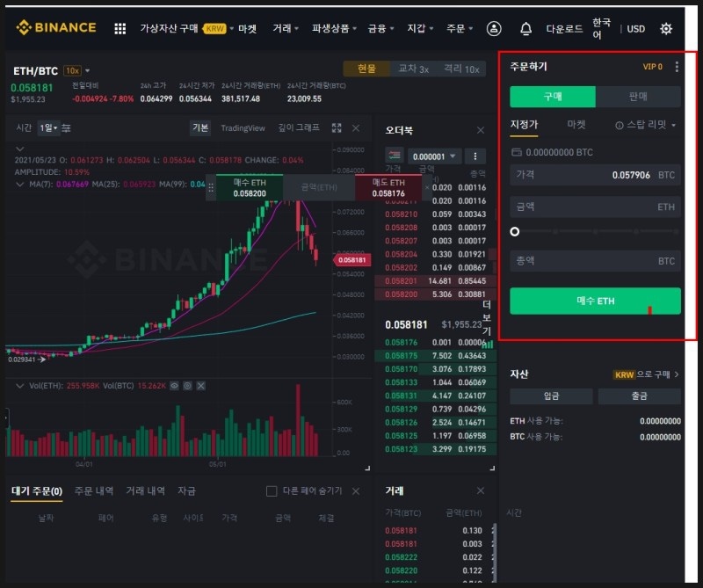Click the quick Buy ETH 0.058200 tile
Image resolution: width=703 pixels, height=588 pixels.
(250, 188)
